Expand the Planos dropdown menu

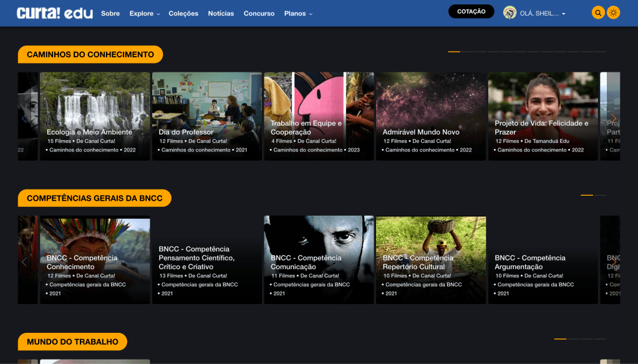tap(298, 14)
